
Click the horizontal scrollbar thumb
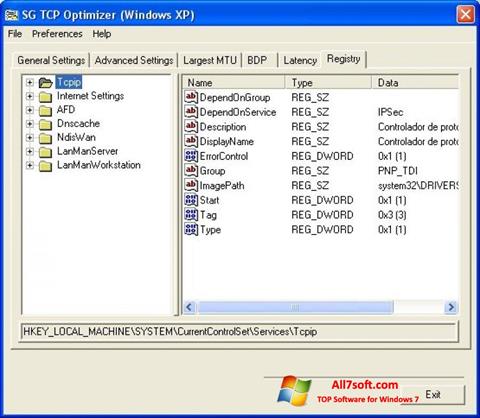click(x=295, y=307)
